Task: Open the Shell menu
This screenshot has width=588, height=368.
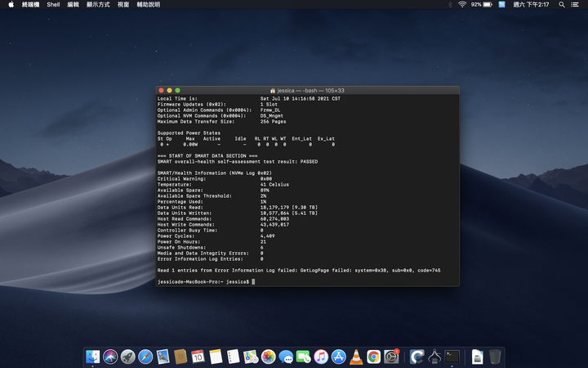Action: (x=53, y=5)
